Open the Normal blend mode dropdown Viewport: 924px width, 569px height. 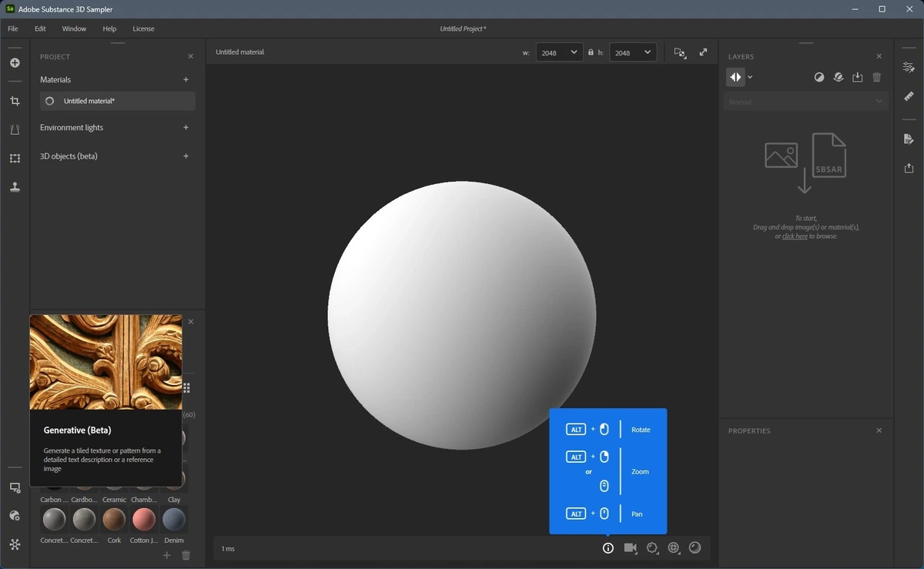pos(805,102)
